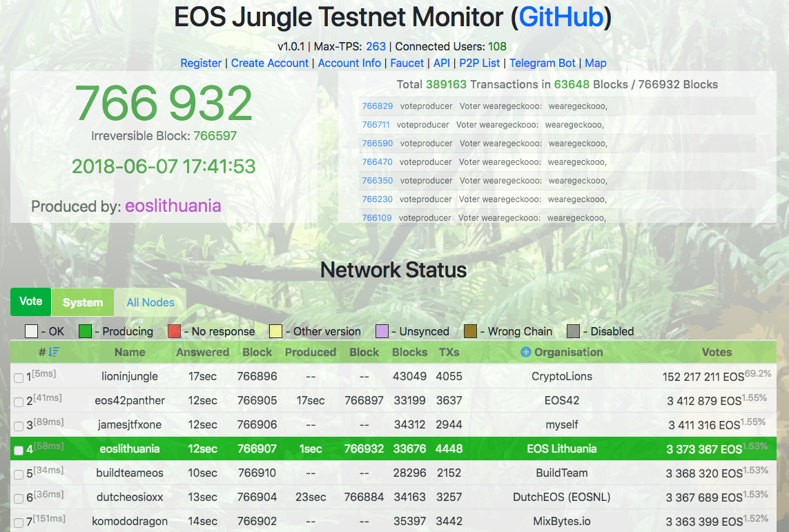This screenshot has height=532, width=789.
Task: Open the GitHub link in the title
Action: pyautogui.click(x=561, y=17)
